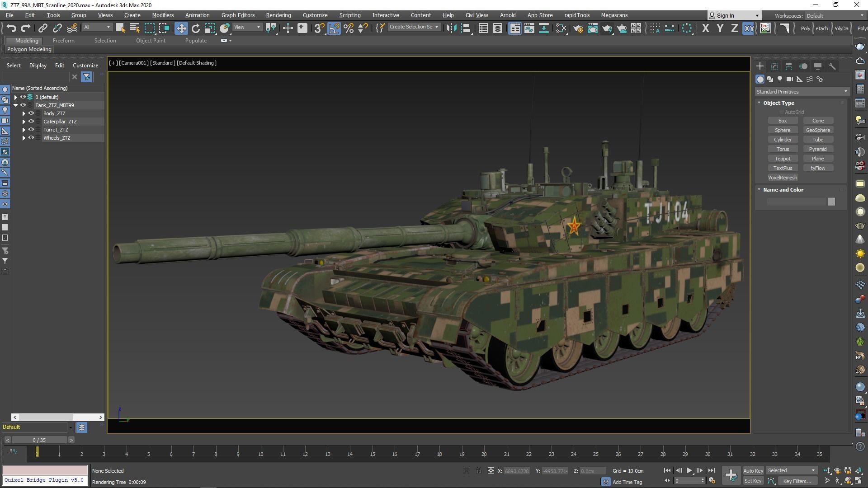Switch to the Cameras category icon

click(790, 79)
